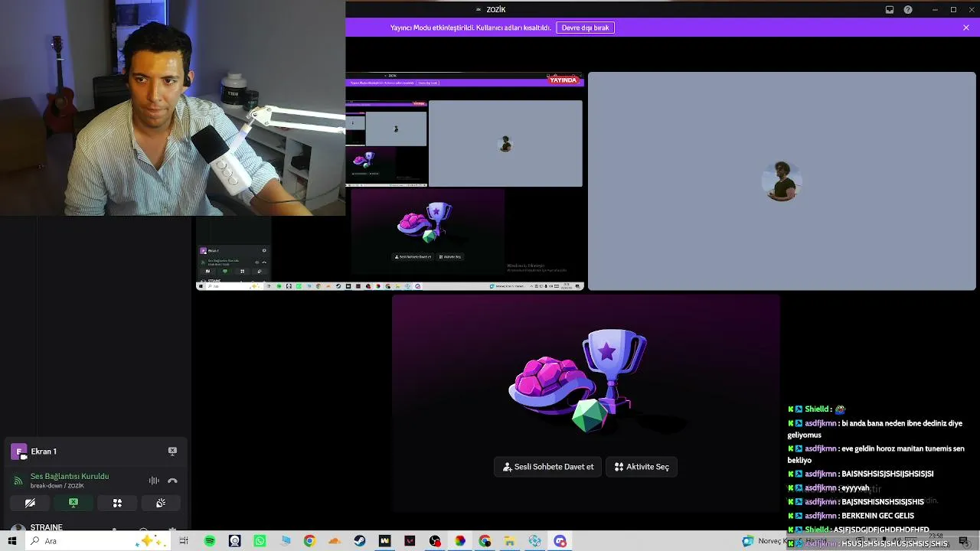Click the 'Aktivite Seç' button
The image size is (980, 551).
[x=642, y=467]
